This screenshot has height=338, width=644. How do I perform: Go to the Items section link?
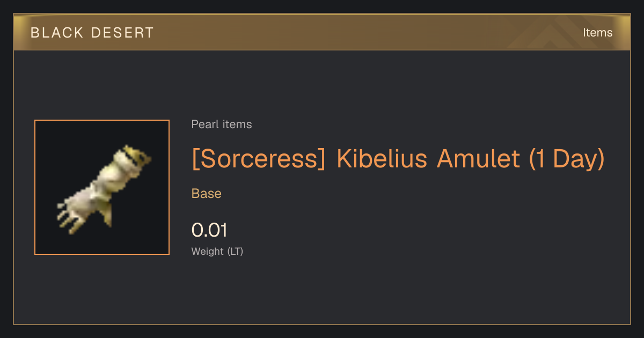(x=597, y=33)
